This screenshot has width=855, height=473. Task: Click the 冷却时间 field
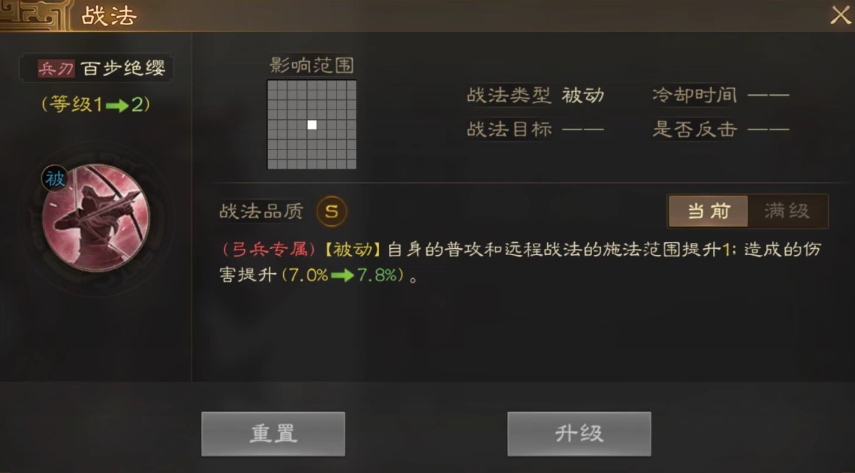coord(721,95)
